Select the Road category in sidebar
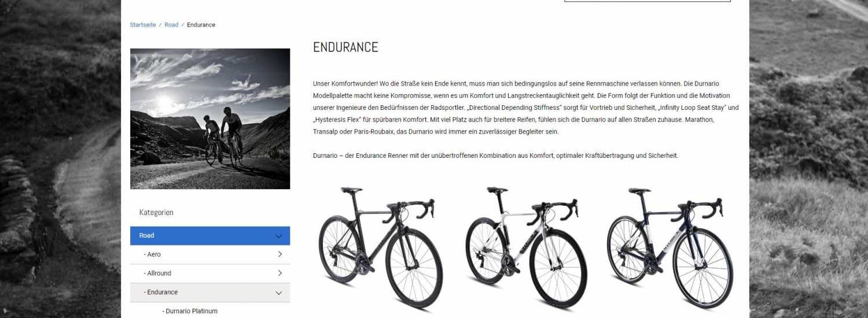868x318 pixels. 210,236
